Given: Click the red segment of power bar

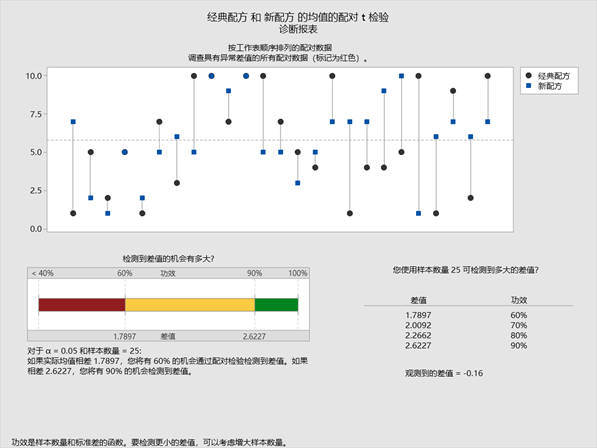Looking at the screenshot, I should (82, 305).
